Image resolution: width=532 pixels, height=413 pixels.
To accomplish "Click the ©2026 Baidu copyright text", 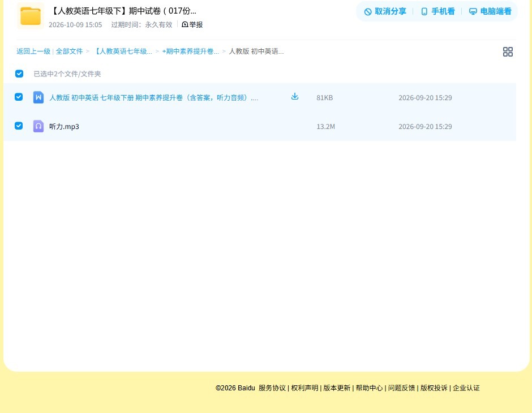I will coord(235,388).
